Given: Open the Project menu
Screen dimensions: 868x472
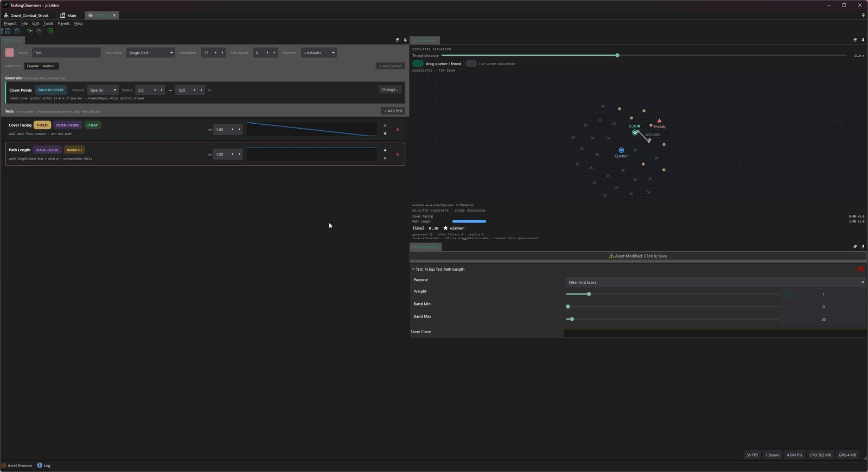Looking at the screenshot, I should 10,23.
